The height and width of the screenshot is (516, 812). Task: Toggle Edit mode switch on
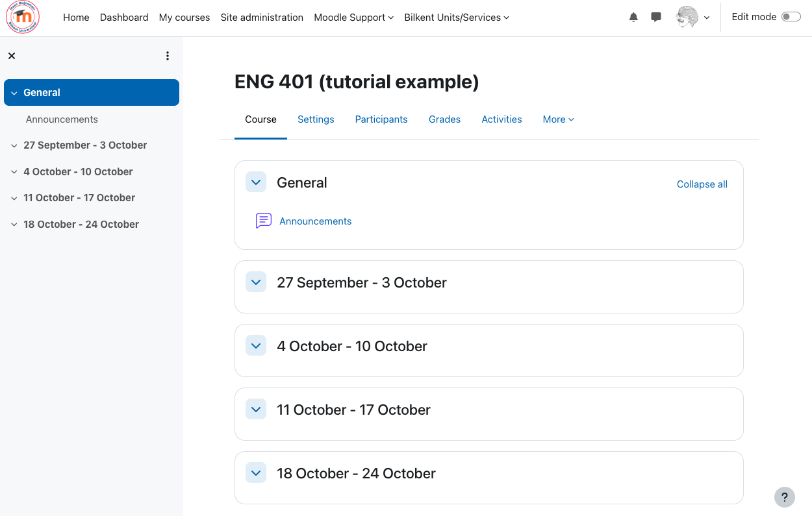(x=791, y=17)
